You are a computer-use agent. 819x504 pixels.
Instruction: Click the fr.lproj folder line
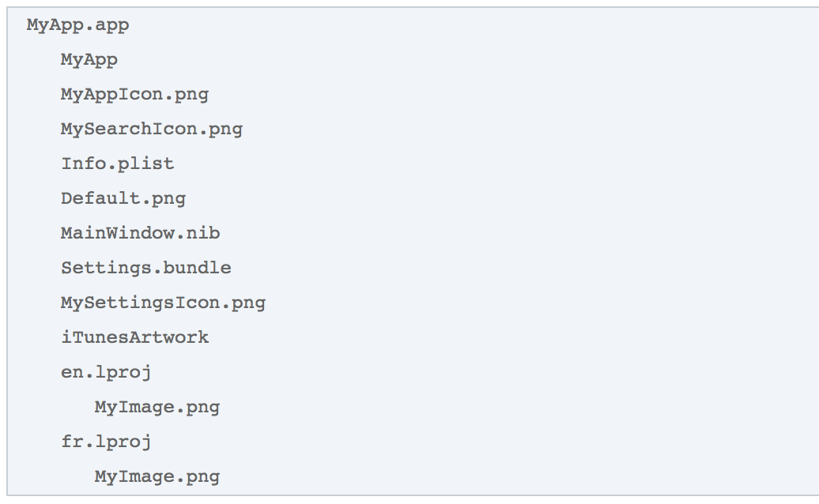pyautogui.click(x=106, y=442)
